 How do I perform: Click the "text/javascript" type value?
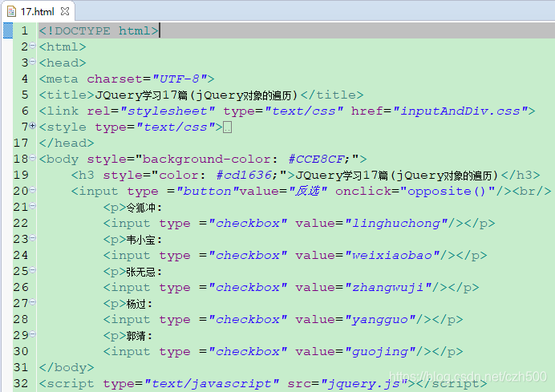click(x=212, y=383)
